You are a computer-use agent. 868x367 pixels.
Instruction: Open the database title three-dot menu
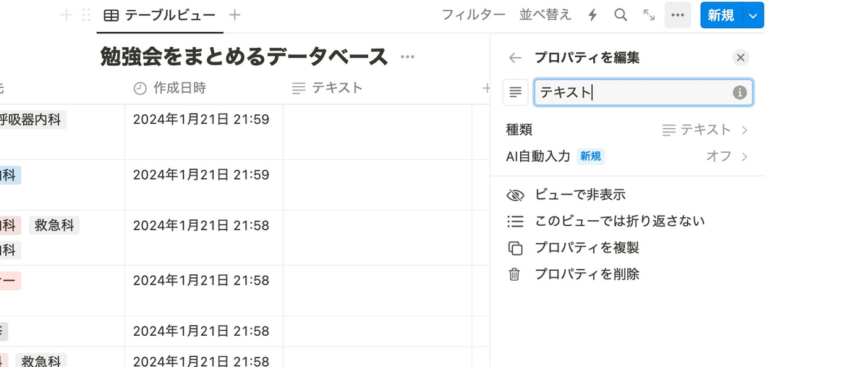click(407, 57)
